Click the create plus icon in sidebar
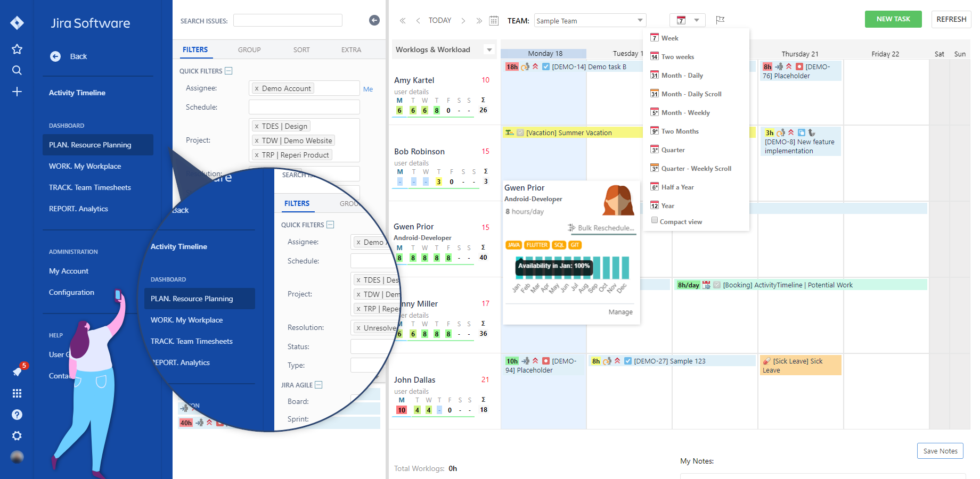The height and width of the screenshot is (479, 980). (17, 92)
